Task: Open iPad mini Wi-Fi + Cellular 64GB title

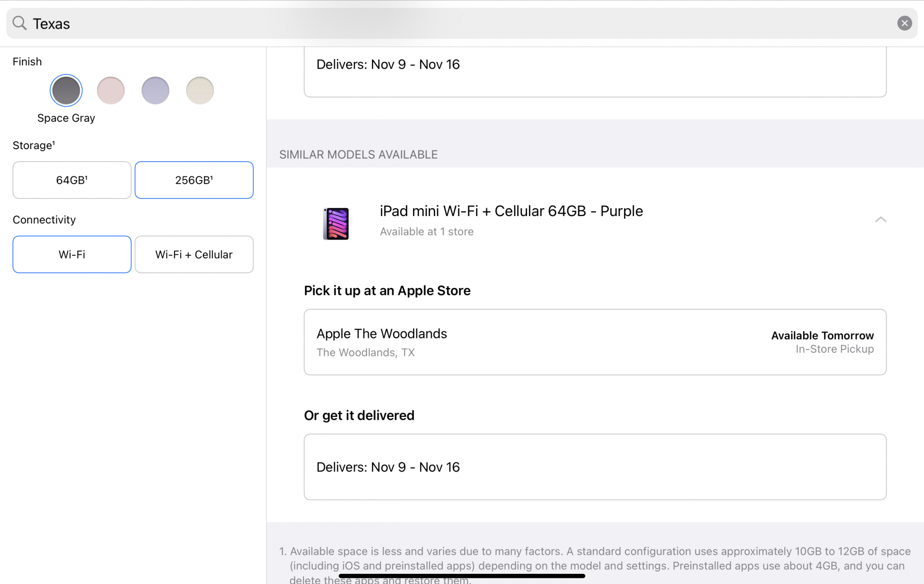Action: (511, 211)
